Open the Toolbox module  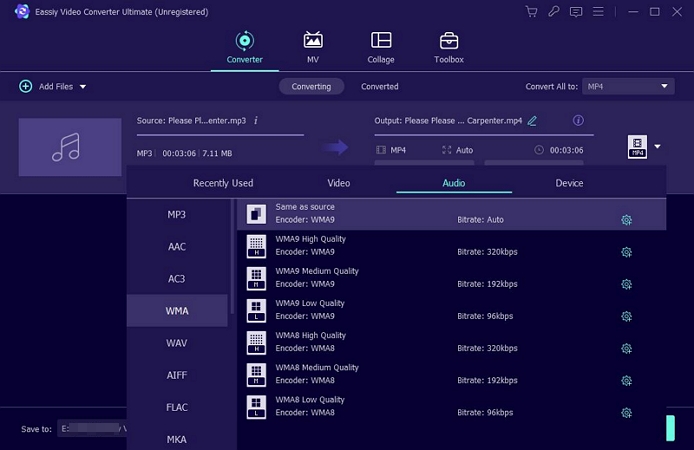(449, 48)
